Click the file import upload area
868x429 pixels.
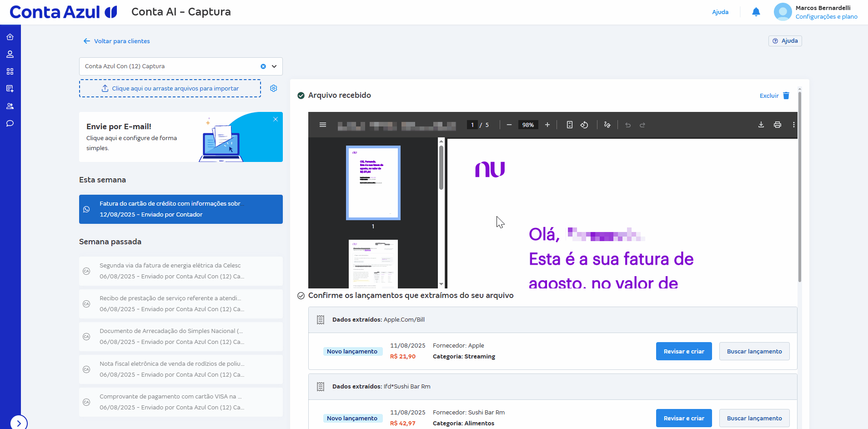(170, 88)
